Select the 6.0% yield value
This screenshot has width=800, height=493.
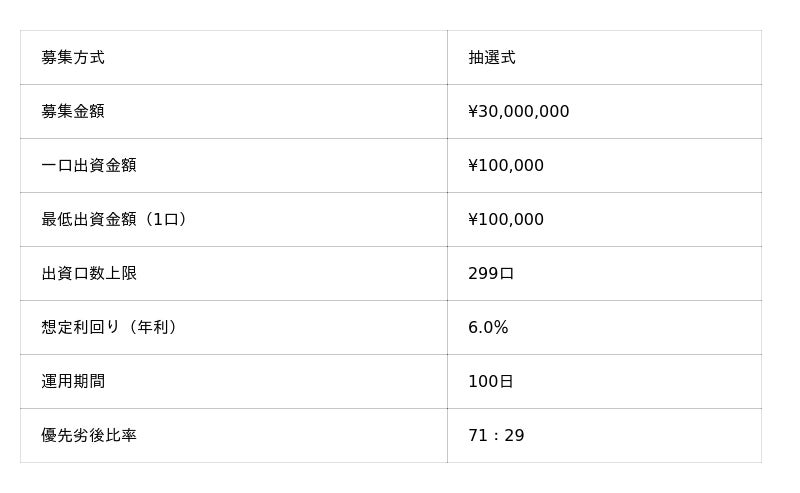click(488, 328)
